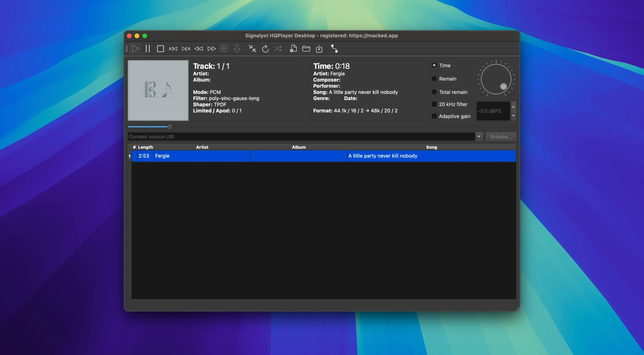Click the add file icon
This screenshot has width=644, height=355.
[x=293, y=49]
